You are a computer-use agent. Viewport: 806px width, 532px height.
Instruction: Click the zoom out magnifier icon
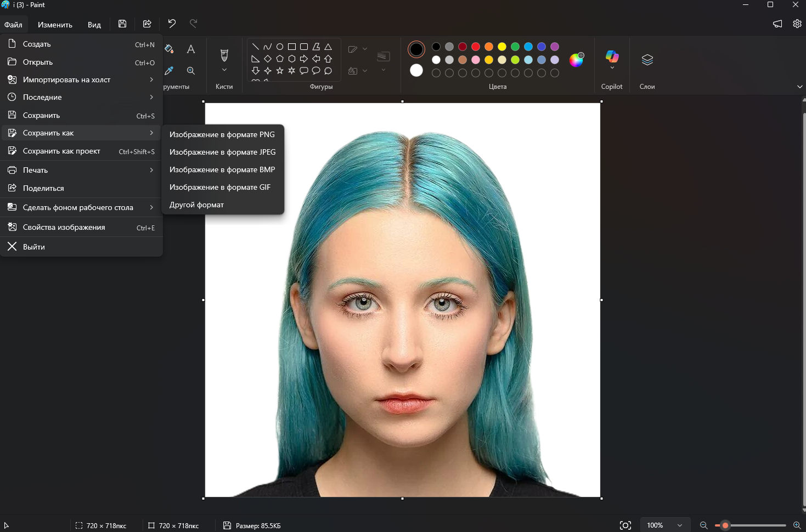(x=704, y=525)
